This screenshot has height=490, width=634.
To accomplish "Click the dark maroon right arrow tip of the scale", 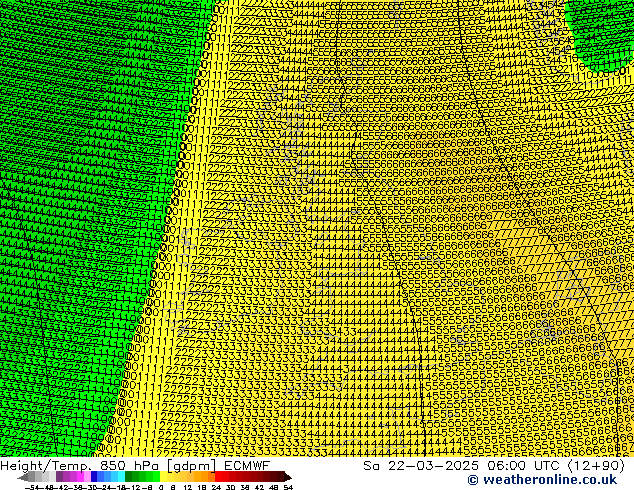I will tap(287, 477).
